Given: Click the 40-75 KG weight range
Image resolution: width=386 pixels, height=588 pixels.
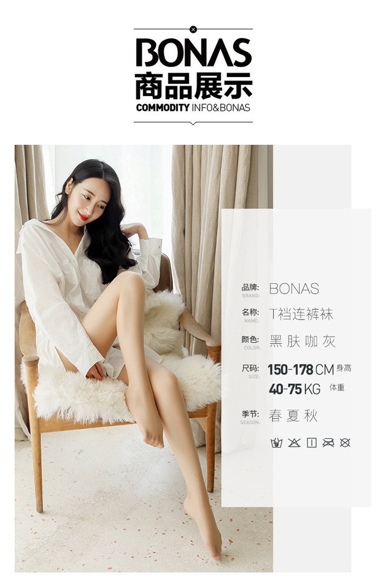Looking at the screenshot, I should click(295, 389).
